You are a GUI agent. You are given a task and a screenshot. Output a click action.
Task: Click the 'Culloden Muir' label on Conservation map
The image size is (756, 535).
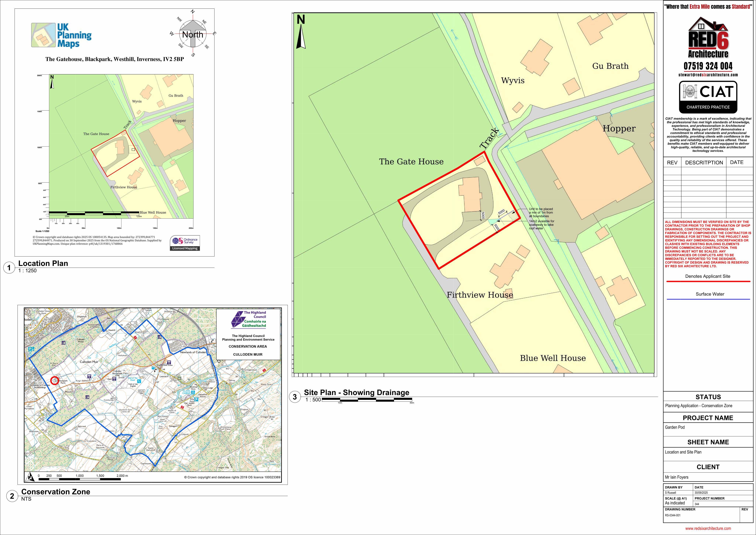coord(89,362)
